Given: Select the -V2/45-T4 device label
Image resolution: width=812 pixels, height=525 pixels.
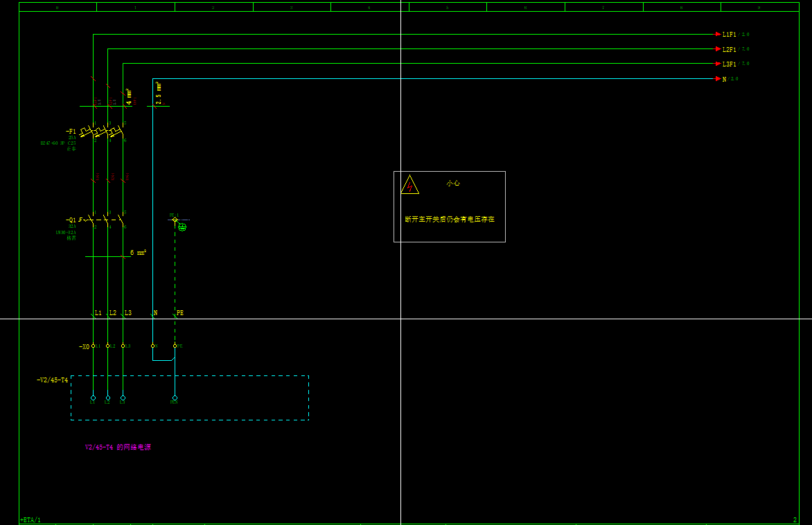Looking at the screenshot, I should [x=53, y=380].
